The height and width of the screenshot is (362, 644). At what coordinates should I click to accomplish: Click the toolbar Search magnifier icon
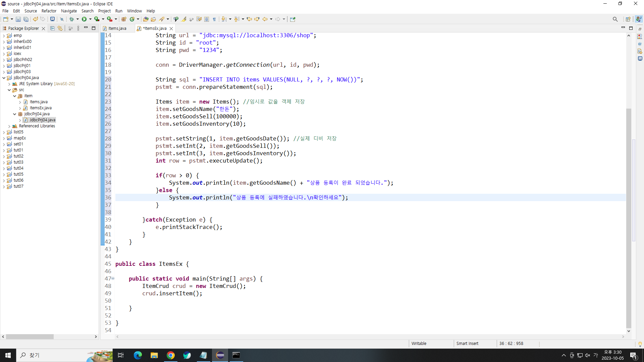coord(615,19)
